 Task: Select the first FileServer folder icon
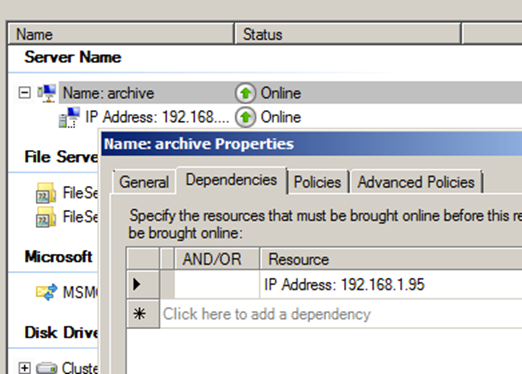[46, 193]
